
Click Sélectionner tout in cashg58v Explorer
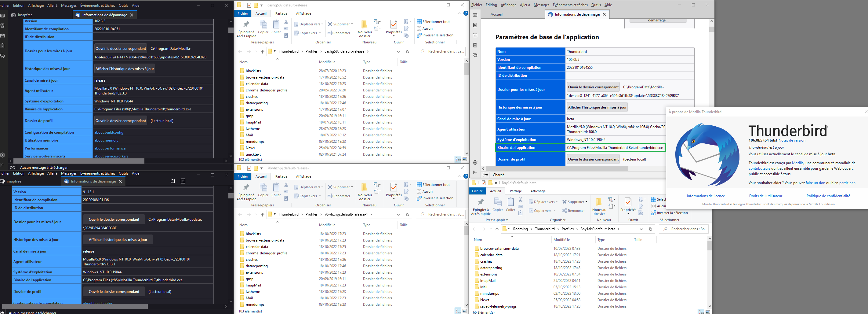[x=433, y=22]
